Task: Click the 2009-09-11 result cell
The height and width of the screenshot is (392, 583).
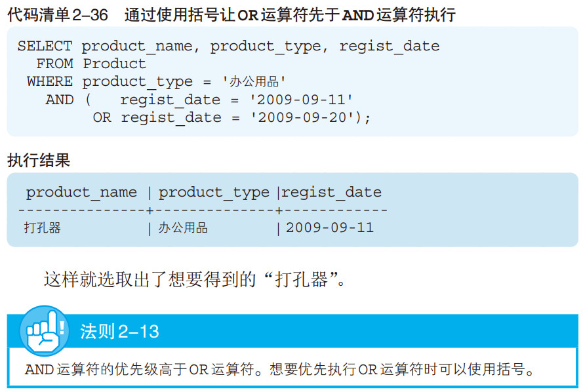Action: [x=330, y=227]
